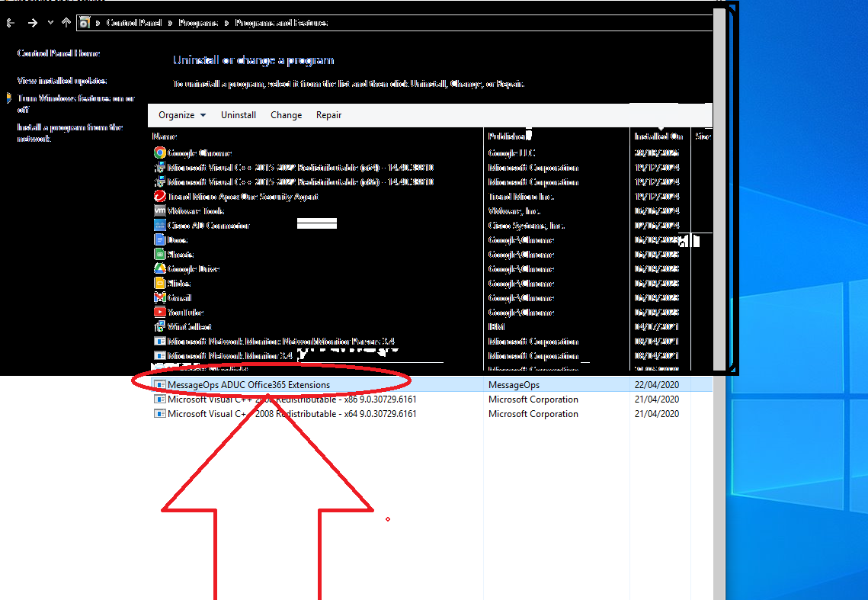Select the Sheets app icon

point(159,255)
